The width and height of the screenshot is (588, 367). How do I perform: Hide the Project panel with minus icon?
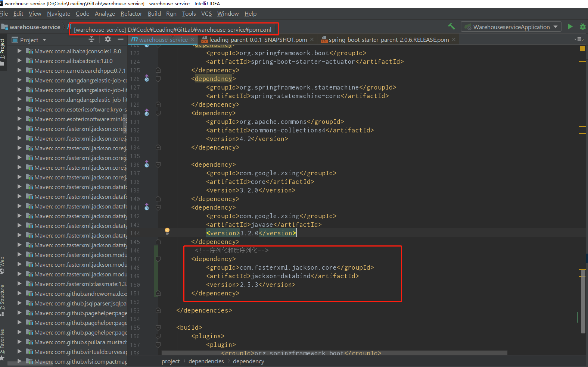click(120, 39)
